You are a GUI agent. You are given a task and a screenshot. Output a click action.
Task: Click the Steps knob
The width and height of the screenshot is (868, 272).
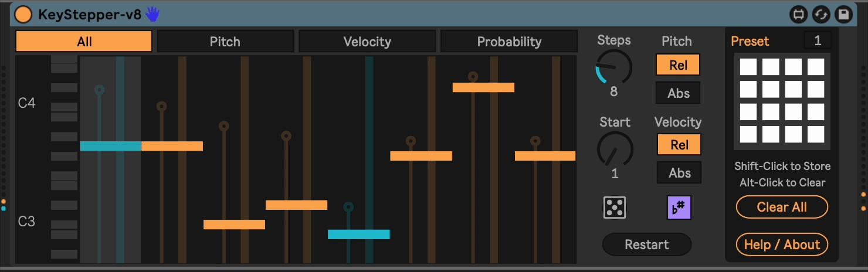pos(614,67)
